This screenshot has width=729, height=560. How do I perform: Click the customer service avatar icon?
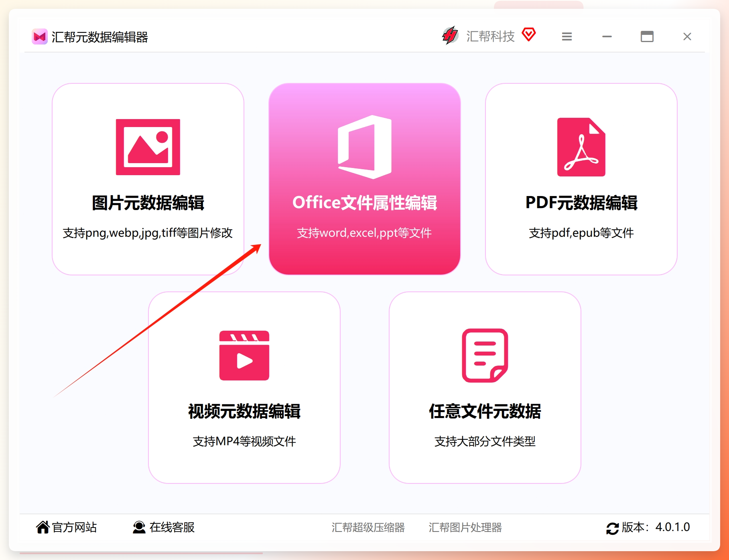coord(139,527)
